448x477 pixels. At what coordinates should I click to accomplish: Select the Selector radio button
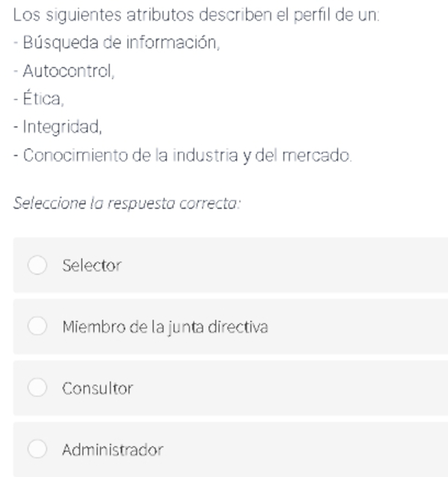click(37, 265)
